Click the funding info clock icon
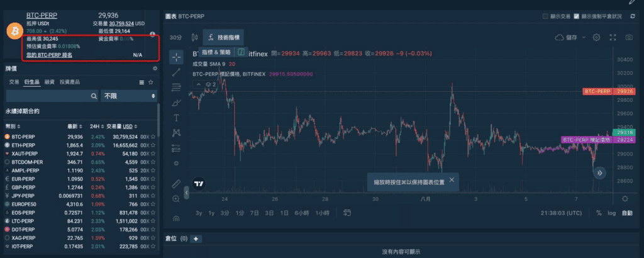 (x=152, y=34)
